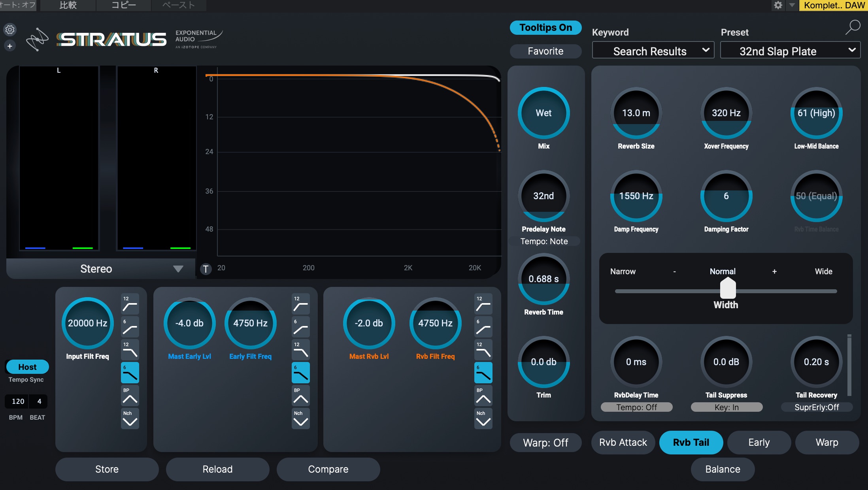Select Reverb filter 6 dB high-pass icon
Screen dimensions: 868x490
(483, 327)
